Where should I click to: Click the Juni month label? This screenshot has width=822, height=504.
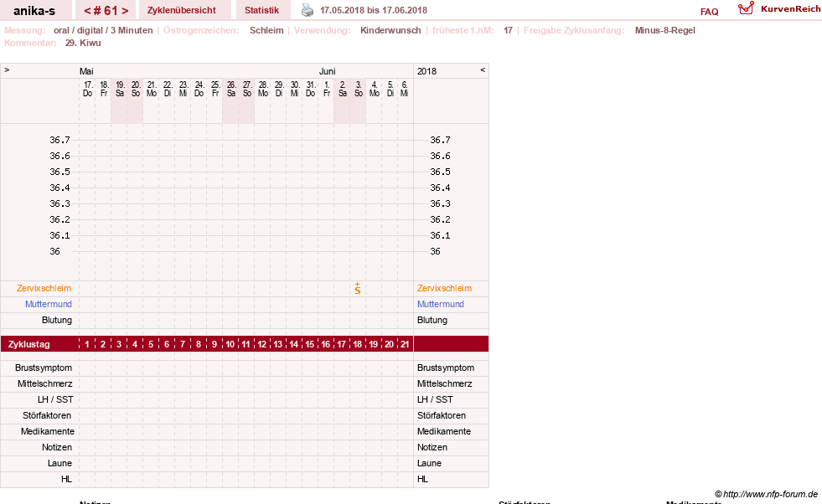coord(327,71)
